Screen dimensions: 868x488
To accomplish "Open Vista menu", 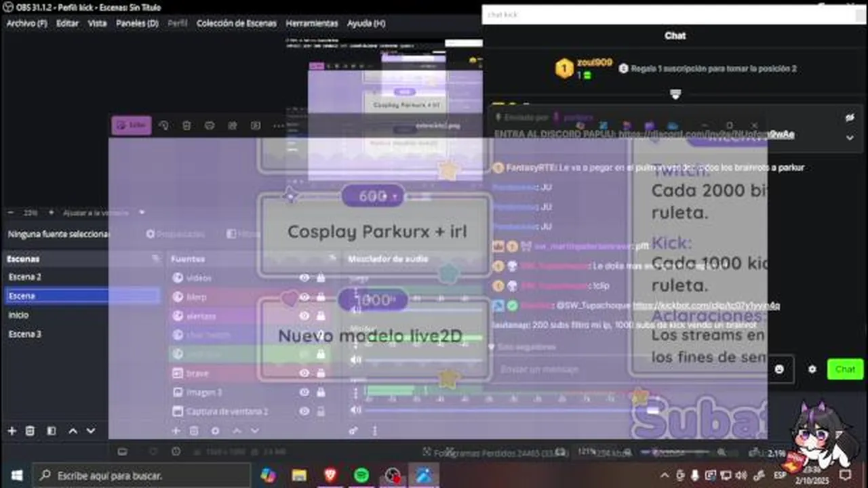I will click(97, 23).
